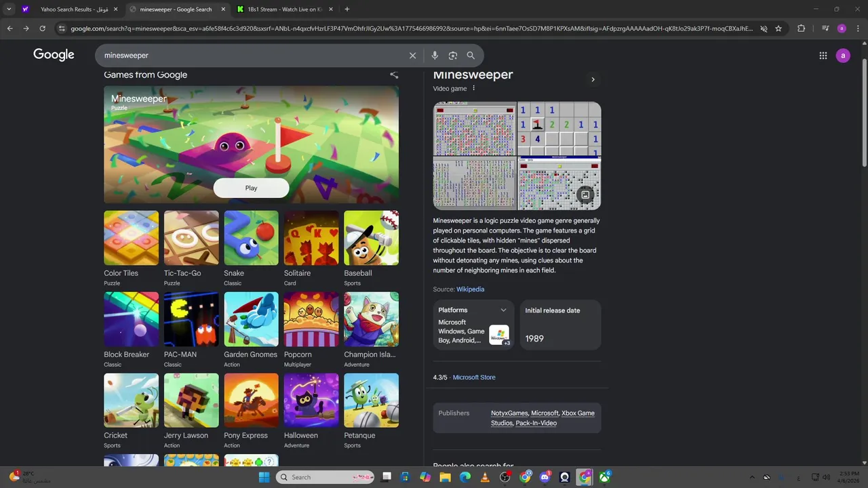Open search by image (Lens) icon
The width and height of the screenshot is (868, 488).
(453, 56)
